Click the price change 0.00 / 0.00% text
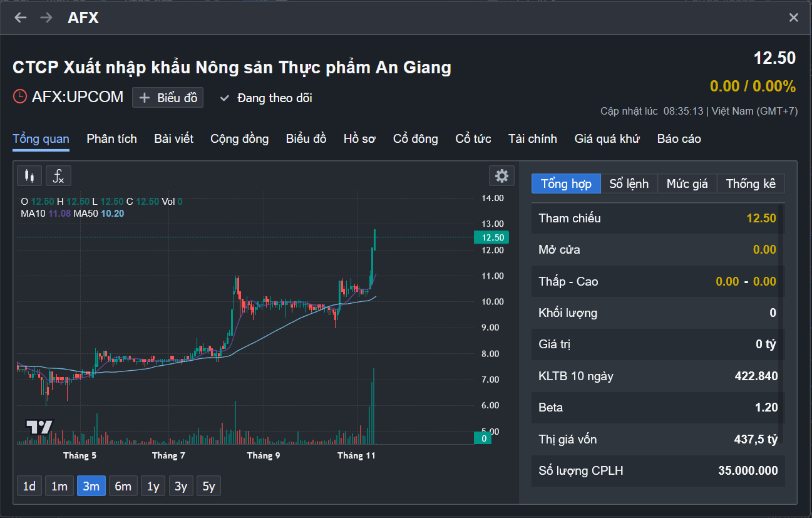Image resolution: width=812 pixels, height=518 pixels. [753, 86]
